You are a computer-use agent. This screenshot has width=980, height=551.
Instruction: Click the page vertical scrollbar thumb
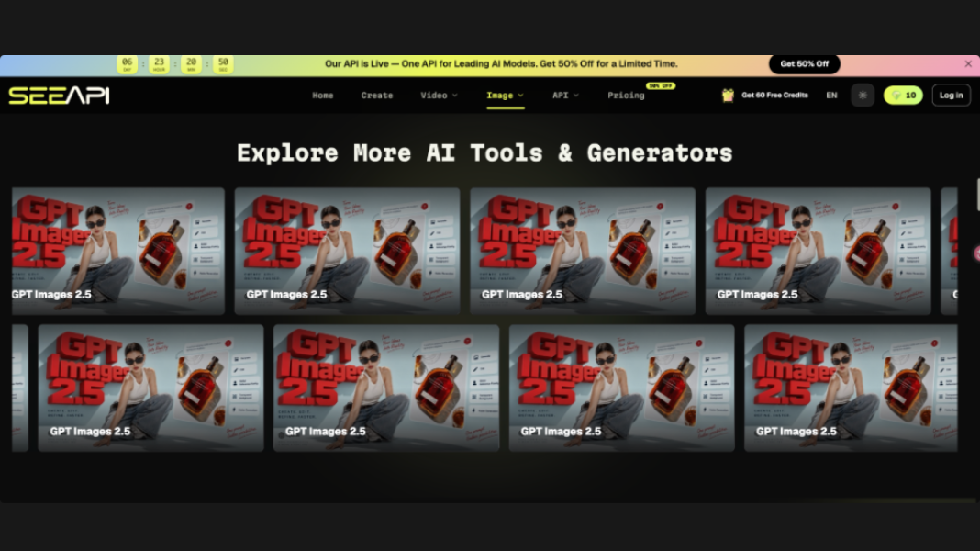[977, 195]
